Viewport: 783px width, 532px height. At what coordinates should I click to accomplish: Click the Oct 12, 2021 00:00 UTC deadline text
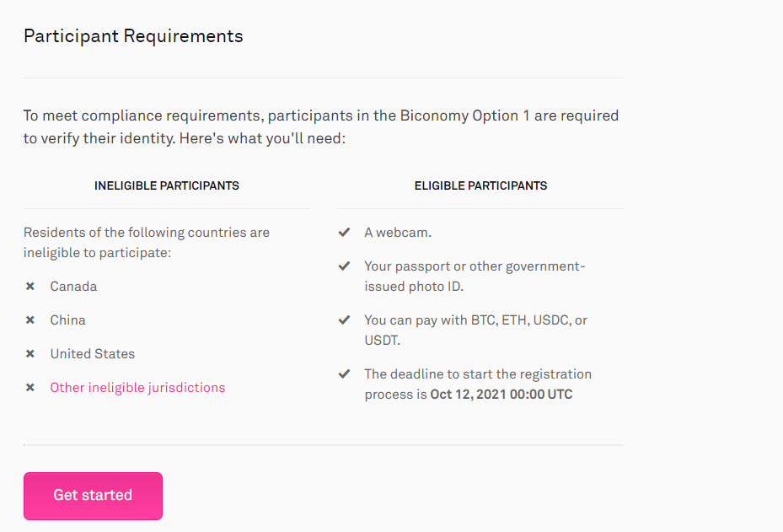pos(501,394)
